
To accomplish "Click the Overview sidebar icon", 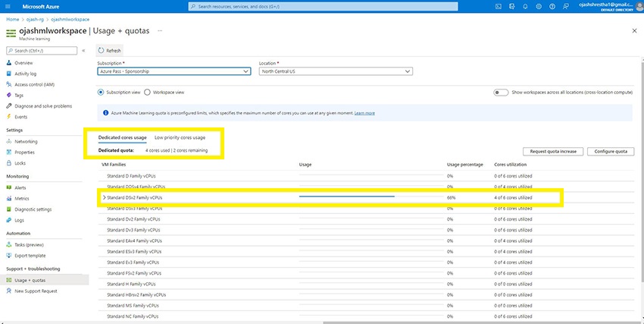I will [x=8, y=63].
